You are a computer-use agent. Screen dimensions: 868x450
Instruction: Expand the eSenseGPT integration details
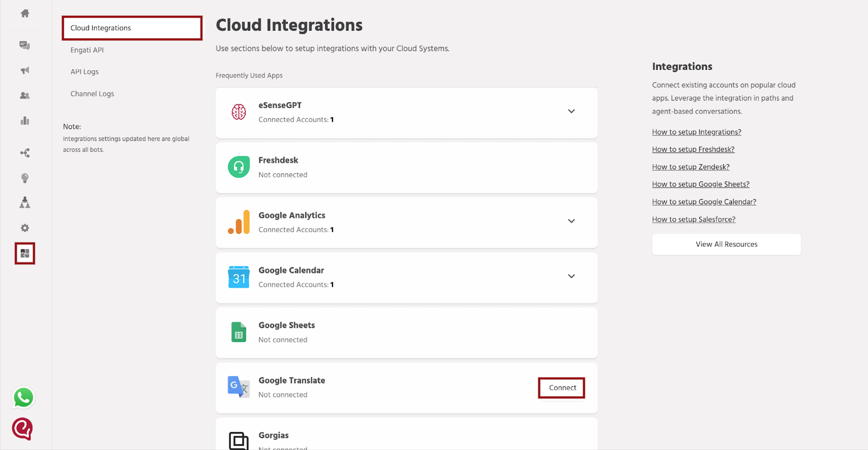571,111
